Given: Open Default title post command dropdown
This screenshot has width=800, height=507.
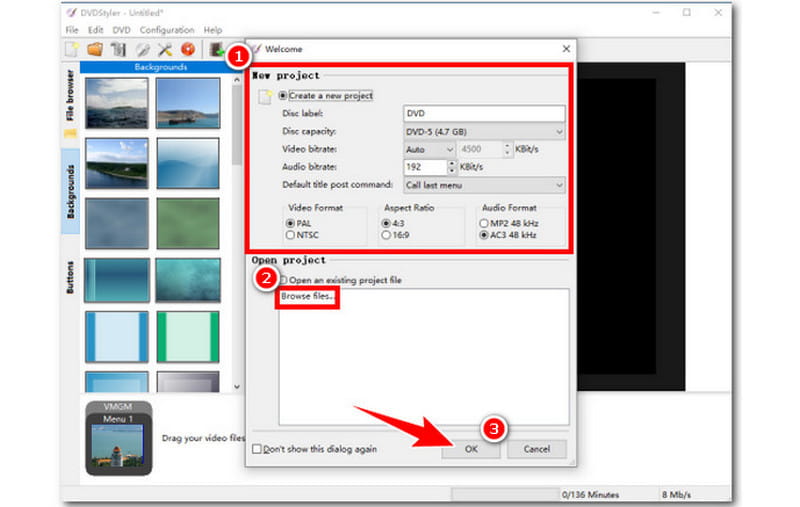Looking at the screenshot, I should pos(484,185).
